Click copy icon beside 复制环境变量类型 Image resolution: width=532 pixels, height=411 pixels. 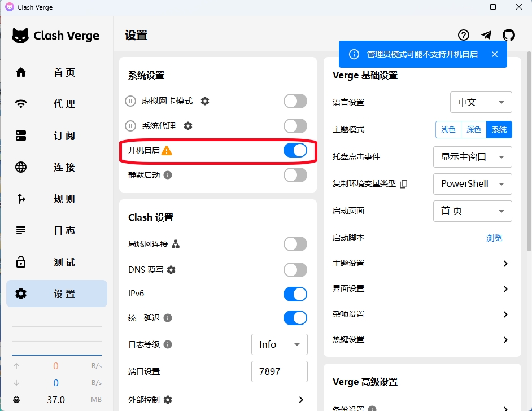[403, 184]
